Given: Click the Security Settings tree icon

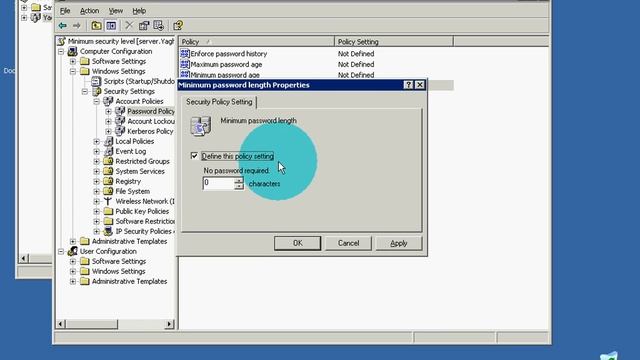Looking at the screenshot, I should 96,91.
